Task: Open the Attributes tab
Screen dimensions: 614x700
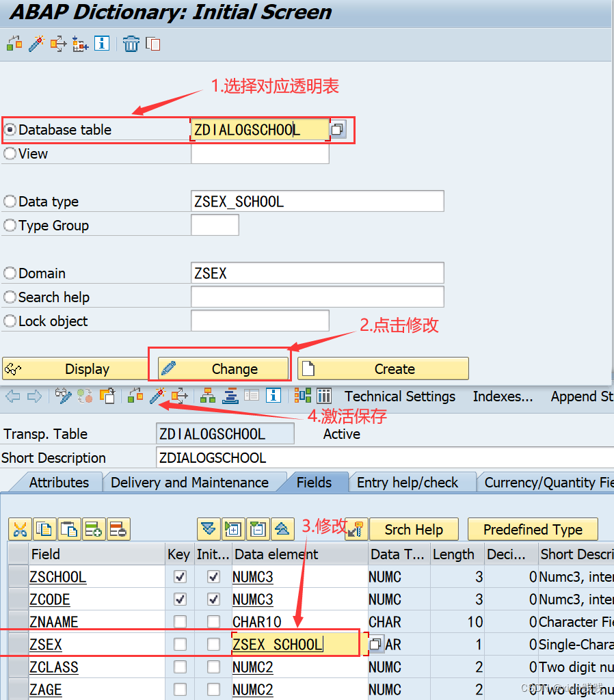Action: click(x=59, y=482)
